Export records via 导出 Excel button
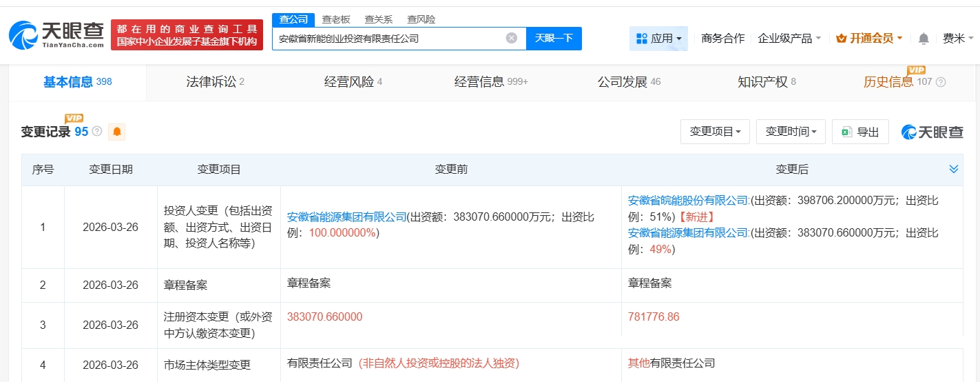This screenshot has width=980, height=382. pyautogui.click(x=860, y=132)
